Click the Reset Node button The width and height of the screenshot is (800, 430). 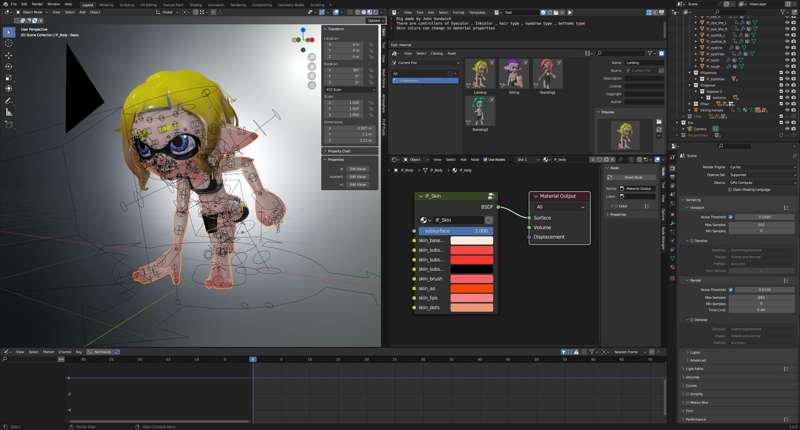click(x=632, y=177)
